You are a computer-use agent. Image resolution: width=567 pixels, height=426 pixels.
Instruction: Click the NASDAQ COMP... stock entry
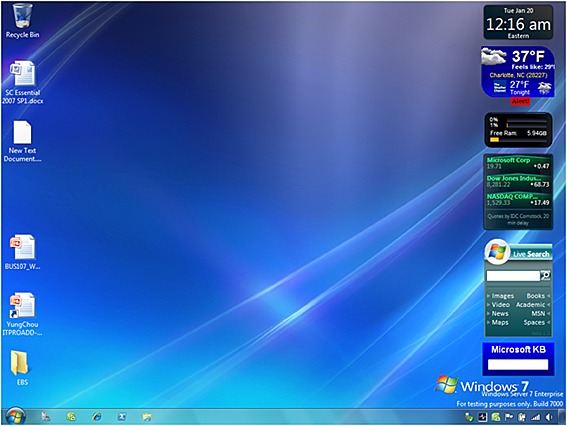(x=518, y=200)
